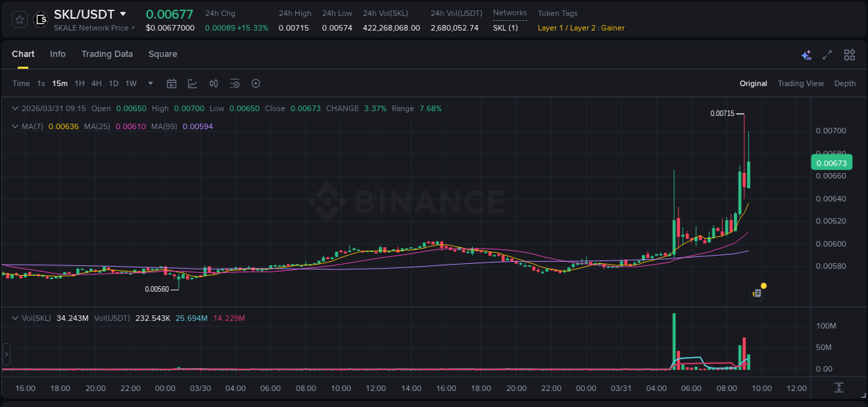Open the AI assistant sparkle icon
Image resolution: width=868 pixels, height=407 pixels.
(x=806, y=54)
